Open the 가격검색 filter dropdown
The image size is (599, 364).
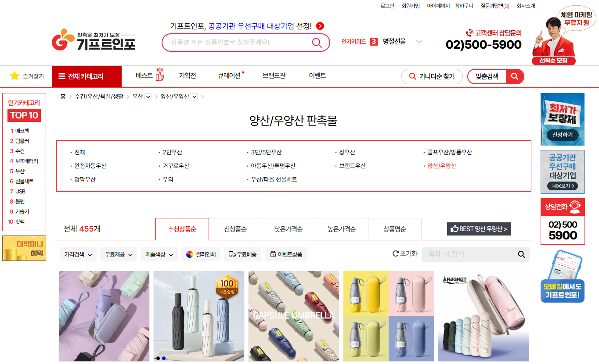coord(78,254)
